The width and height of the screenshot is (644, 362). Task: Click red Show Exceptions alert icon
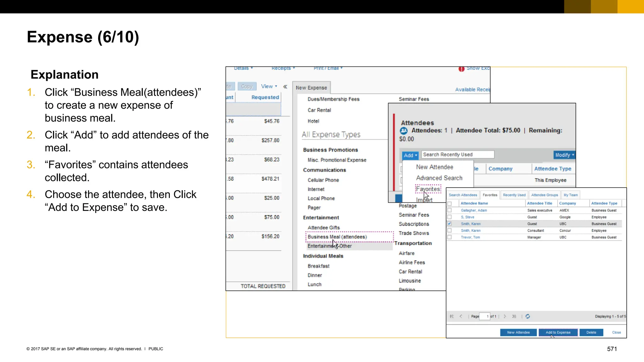tap(461, 69)
